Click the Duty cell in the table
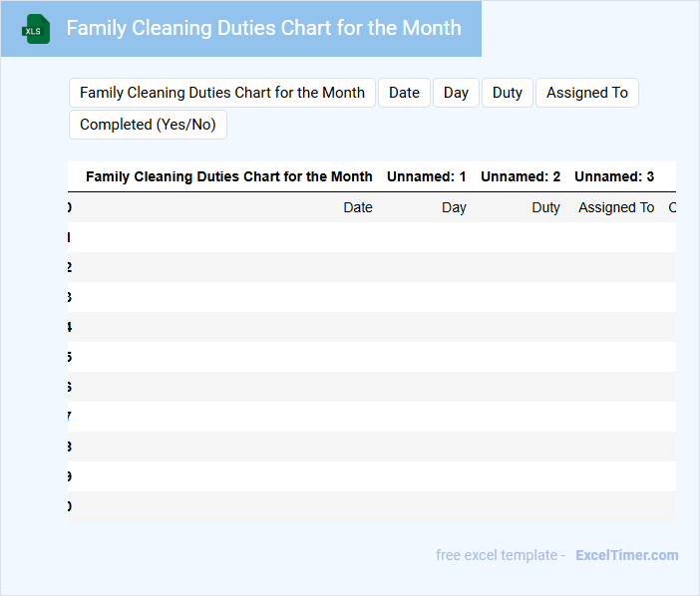Viewport: 700px width, 596px height. [545, 207]
